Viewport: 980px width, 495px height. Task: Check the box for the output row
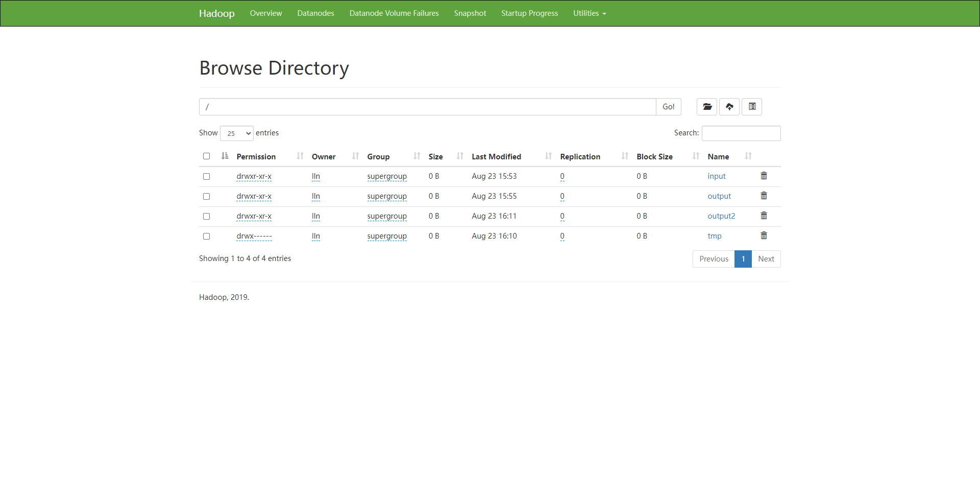(x=206, y=196)
